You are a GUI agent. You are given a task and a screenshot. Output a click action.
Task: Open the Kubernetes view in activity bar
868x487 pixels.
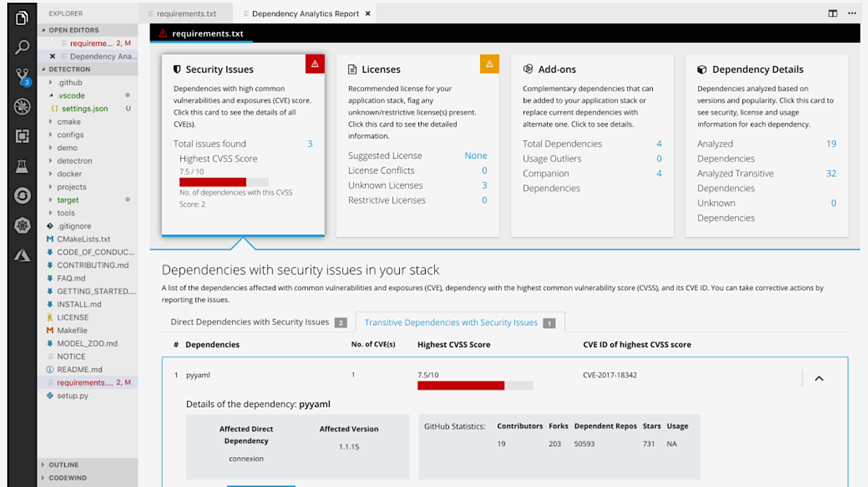[22, 225]
